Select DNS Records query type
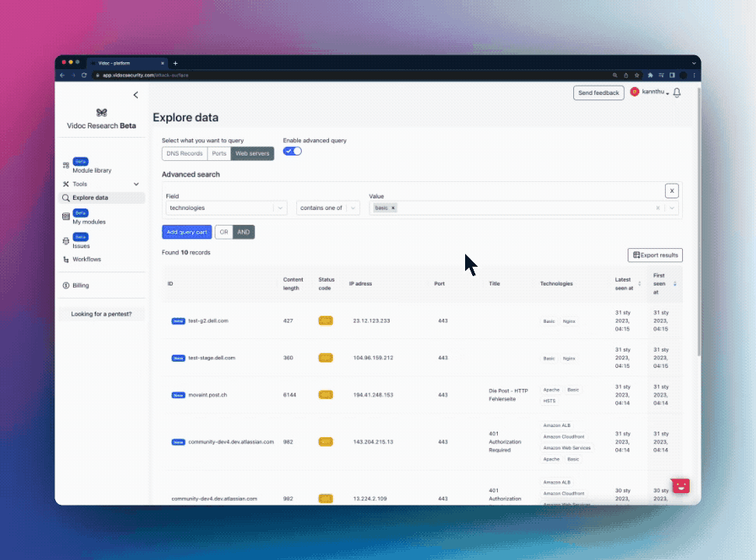 tap(184, 153)
